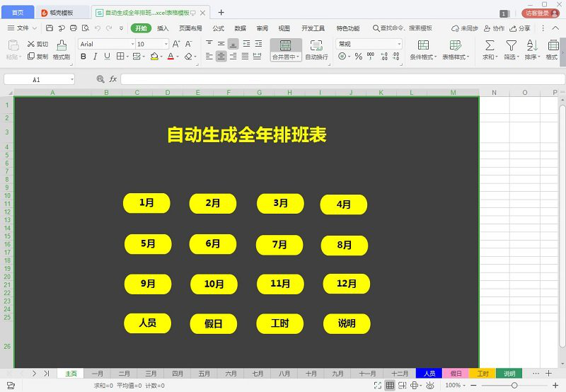Increase font size with A+ icon
The height and width of the screenshot is (392, 566).
(176, 44)
